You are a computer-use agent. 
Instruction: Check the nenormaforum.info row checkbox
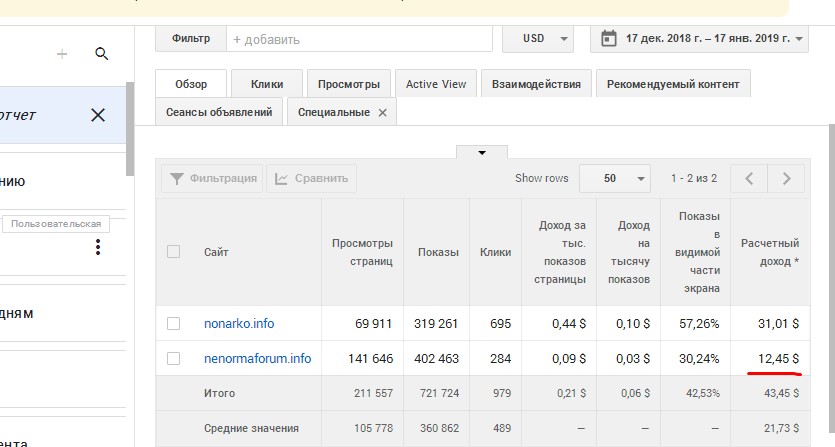point(174,358)
